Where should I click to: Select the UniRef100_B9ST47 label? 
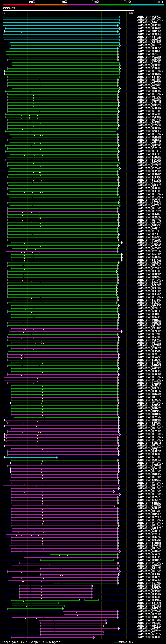[x=149, y=43]
